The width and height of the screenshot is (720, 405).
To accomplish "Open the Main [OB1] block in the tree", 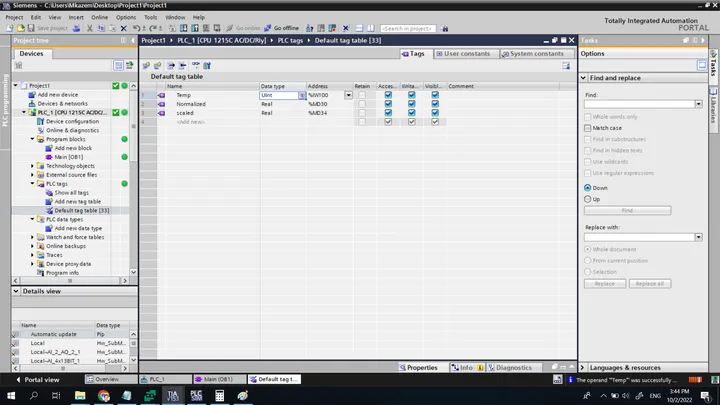I will click(69, 157).
